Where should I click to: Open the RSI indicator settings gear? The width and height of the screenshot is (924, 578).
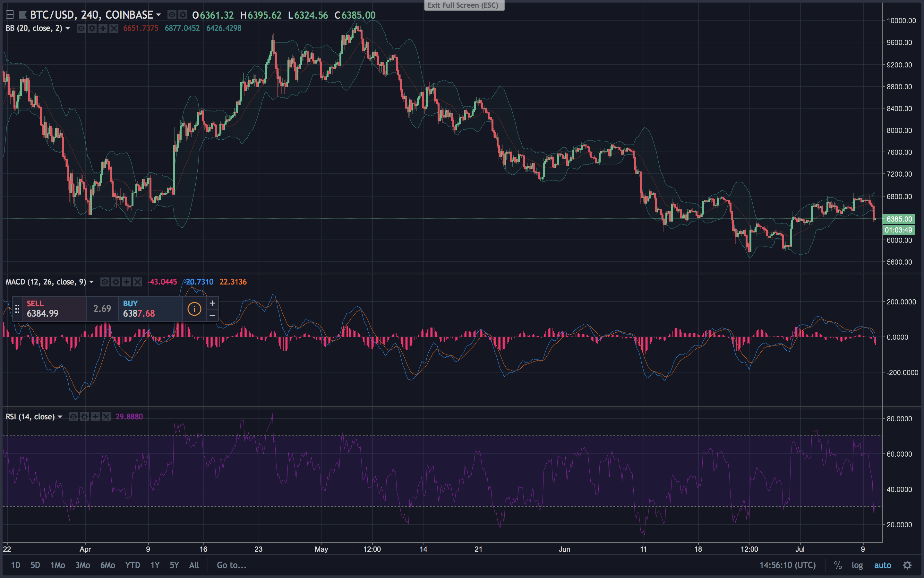coord(84,417)
